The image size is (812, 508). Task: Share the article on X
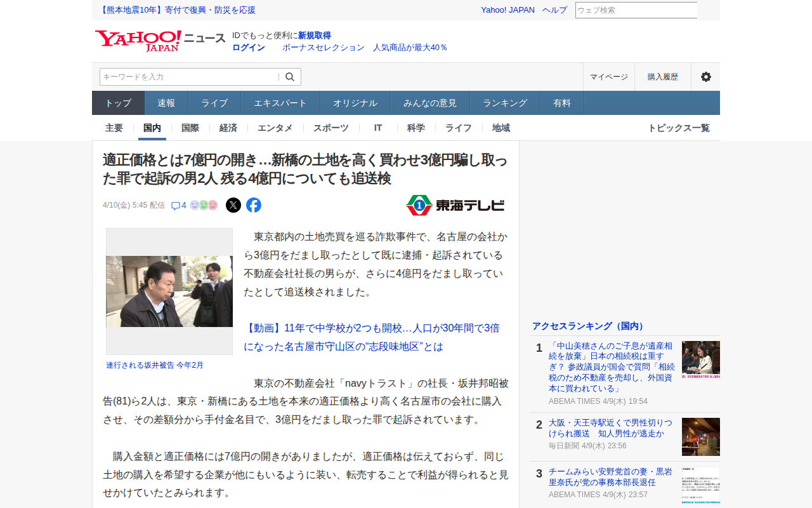click(233, 205)
